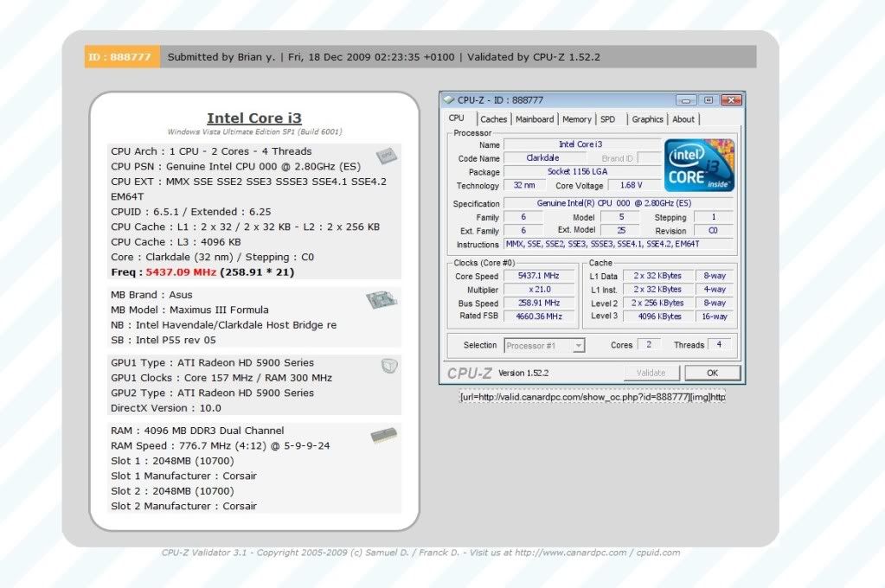The image size is (885, 588).
Task: Switch to the Caches tab
Action: (x=493, y=119)
